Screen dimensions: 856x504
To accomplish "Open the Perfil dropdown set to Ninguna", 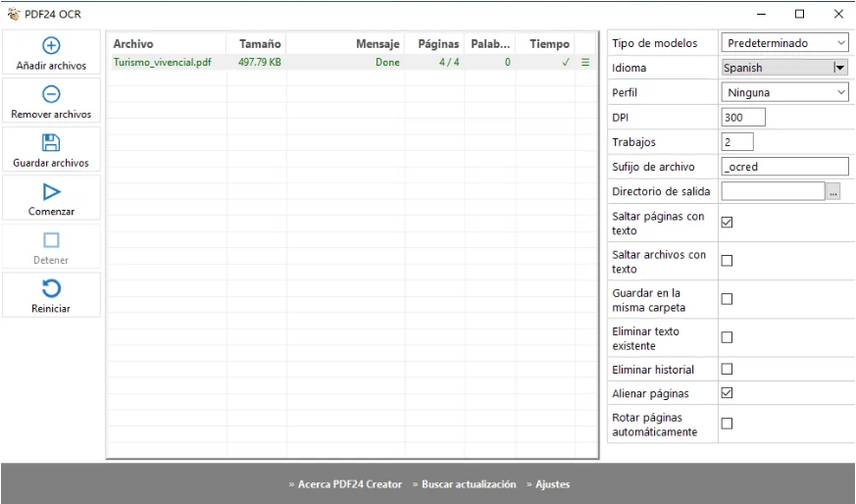I will coord(784,92).
